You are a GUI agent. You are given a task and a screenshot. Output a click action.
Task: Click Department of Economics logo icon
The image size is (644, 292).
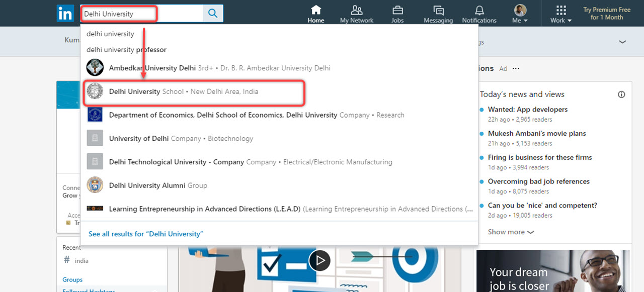tap(95, 115)
